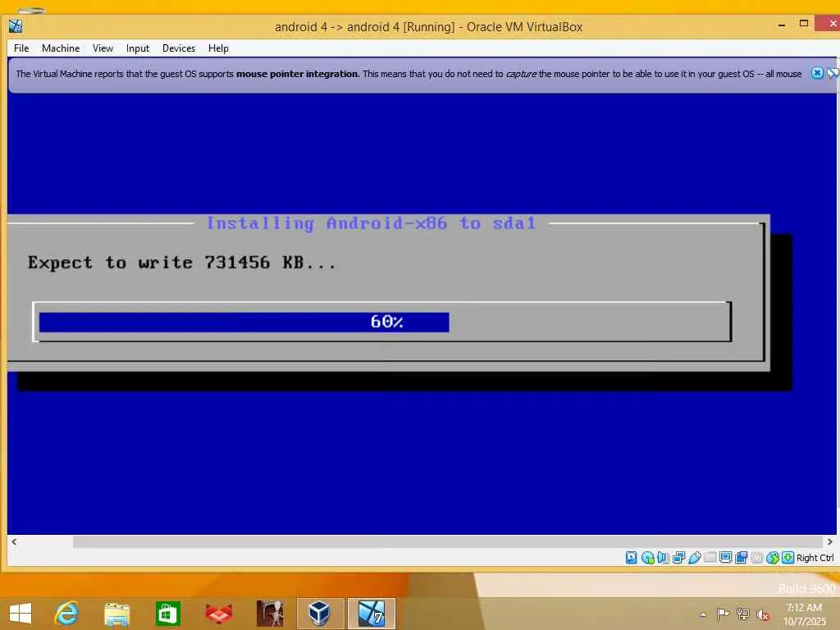Click the Right Ctrl host key label
The image size is (840, 630).
pyautogui.click(x=815, y=558)
